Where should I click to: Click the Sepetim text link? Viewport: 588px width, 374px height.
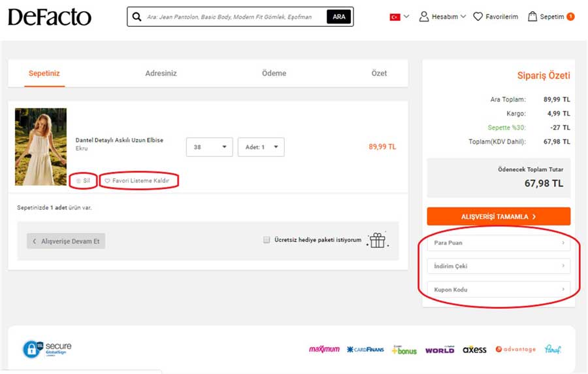[x=551, y=16]
